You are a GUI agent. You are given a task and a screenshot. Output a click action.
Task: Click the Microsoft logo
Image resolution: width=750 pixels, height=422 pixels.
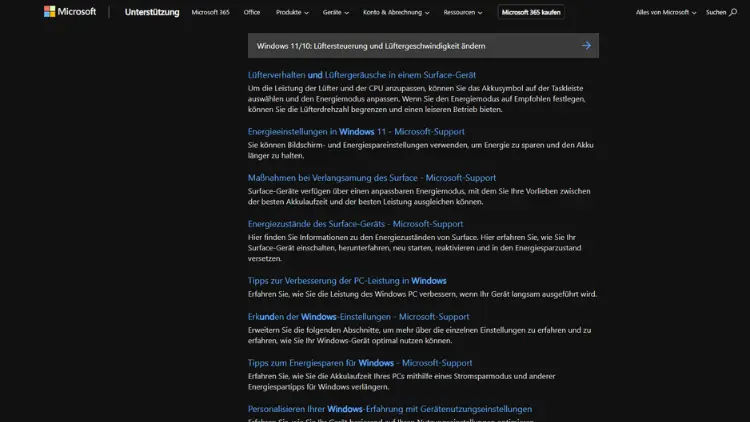point(70,11)
